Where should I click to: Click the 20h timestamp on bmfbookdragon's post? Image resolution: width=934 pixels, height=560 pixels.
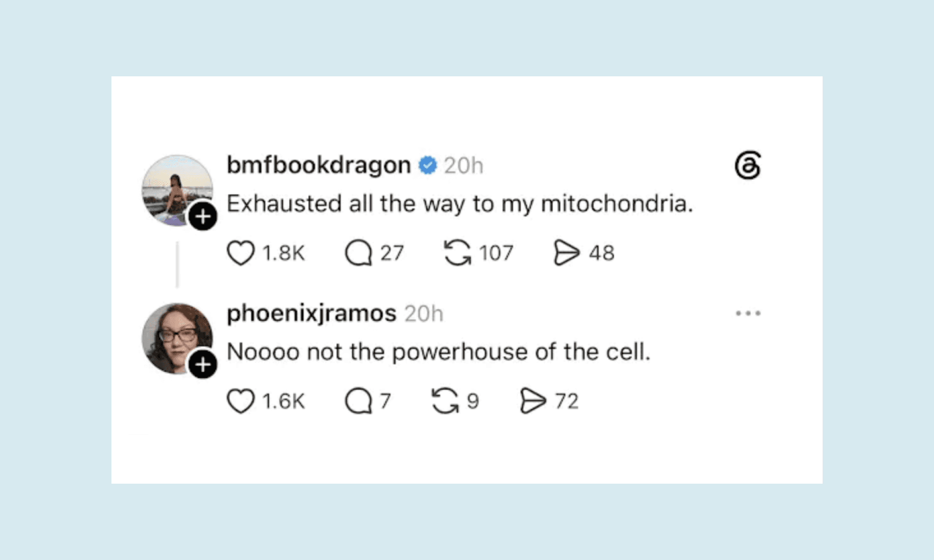(x=463, y=166)
